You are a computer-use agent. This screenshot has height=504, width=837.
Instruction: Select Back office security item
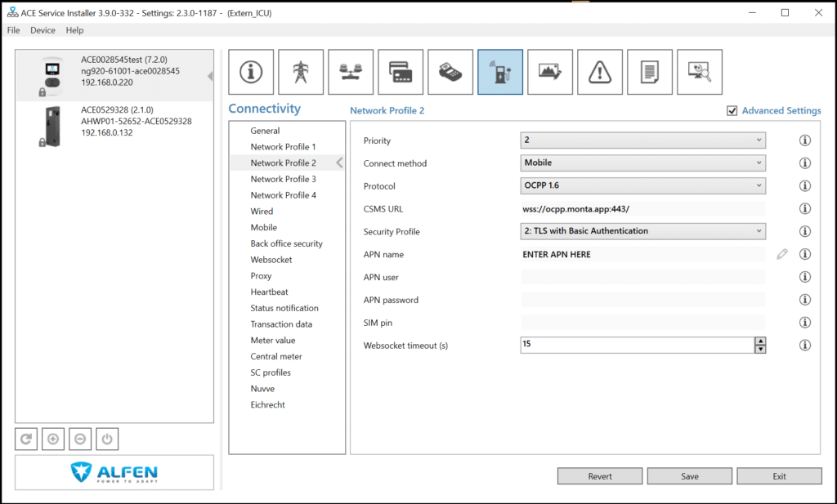(x=287, y=243)
